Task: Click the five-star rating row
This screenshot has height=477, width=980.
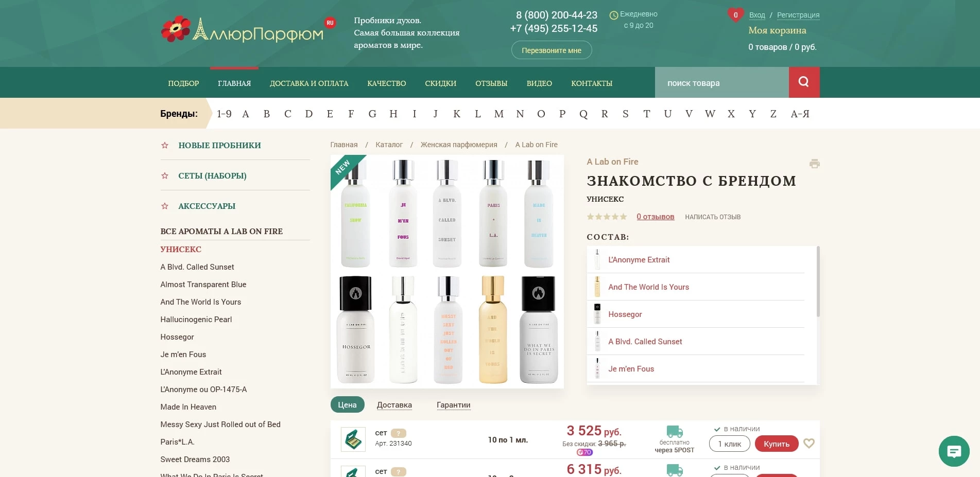Action: click(607, 217)
